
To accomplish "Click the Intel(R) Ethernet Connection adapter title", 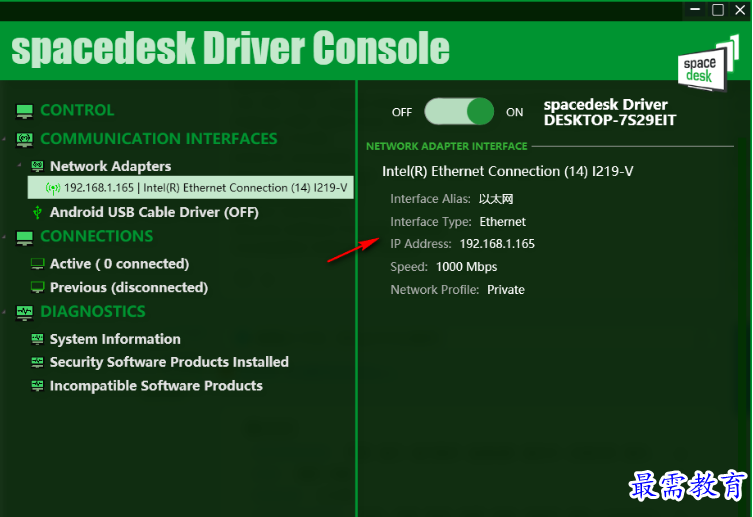I will pos(508,171).
